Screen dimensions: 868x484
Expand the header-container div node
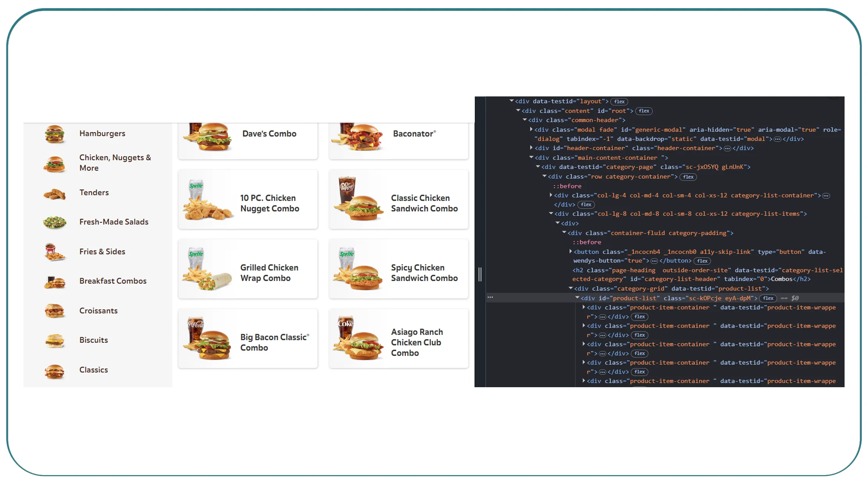(x=531, y=148)
